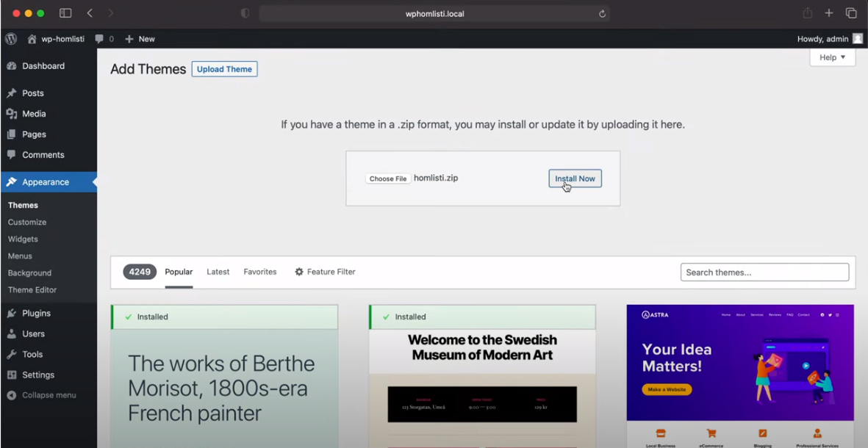Open the Plugins menu label
The height and width of the screenshot is (448, 868).
[x=36, y=313]
